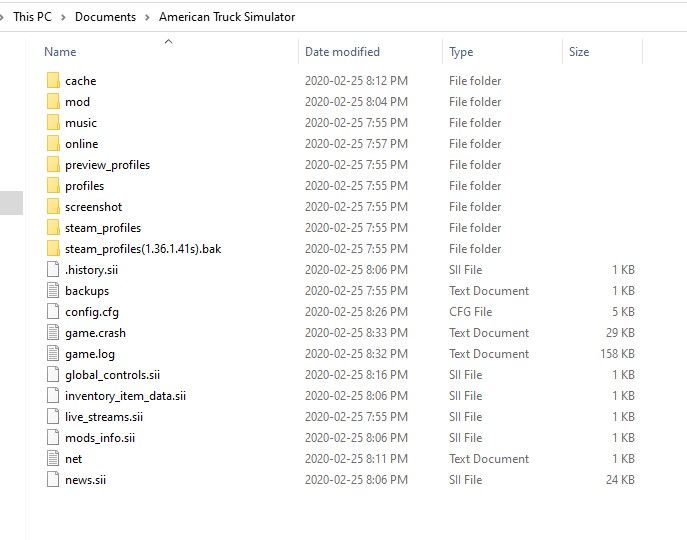Go to Documents in address breadcrumb
This screenshot has width=687, height=540.
click(105, 17)
